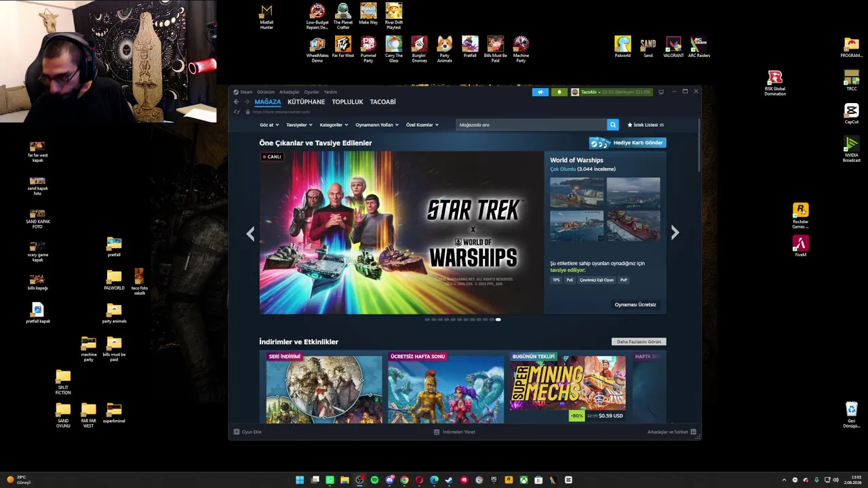Select the SPLIT FICTION desktop folder
Image resolution: width=868 pixels, height=488 pixels.
[x=63, y=382]
